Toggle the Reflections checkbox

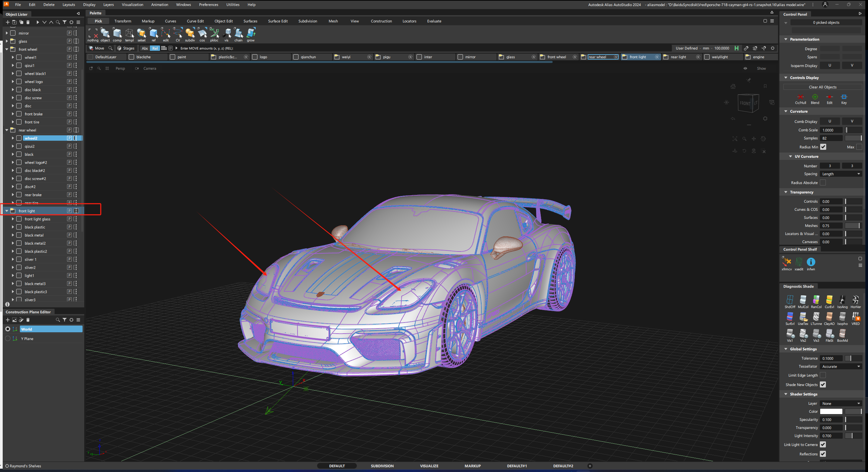pos(824,454)
